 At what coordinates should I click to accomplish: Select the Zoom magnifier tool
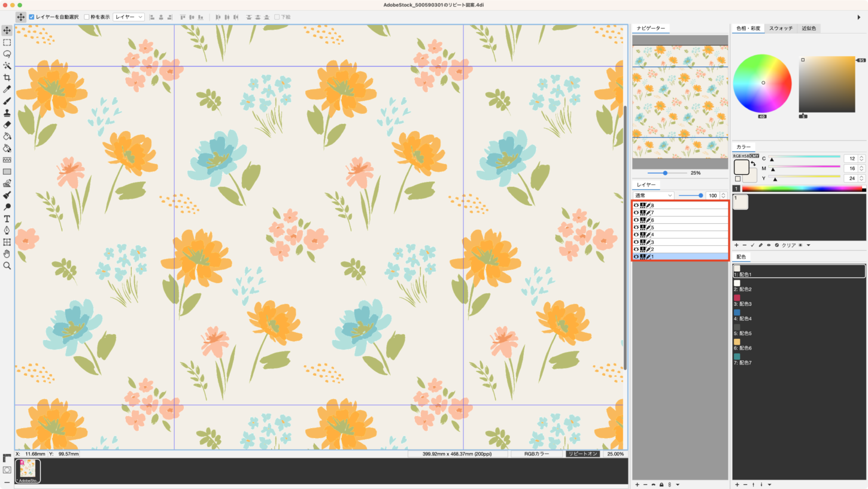[7, 265]
